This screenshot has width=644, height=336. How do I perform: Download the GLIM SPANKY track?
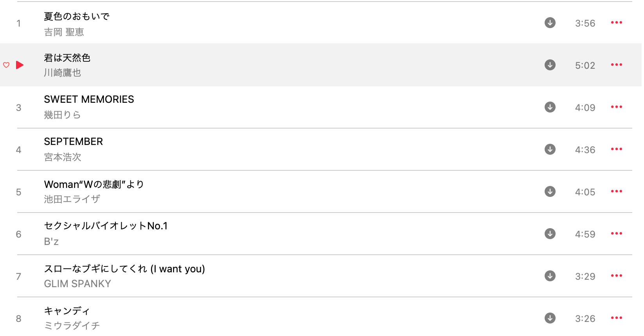(550, 276)
